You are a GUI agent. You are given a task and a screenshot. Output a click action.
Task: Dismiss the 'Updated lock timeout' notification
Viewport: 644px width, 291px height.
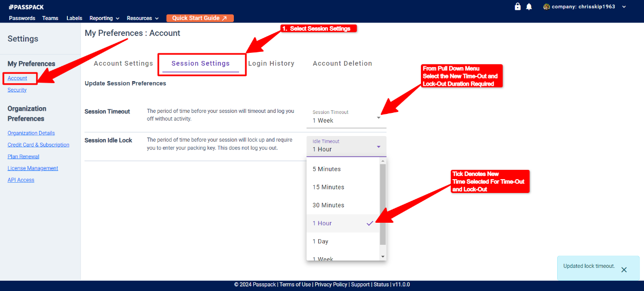pyautogui.click(x=624, y=269)
